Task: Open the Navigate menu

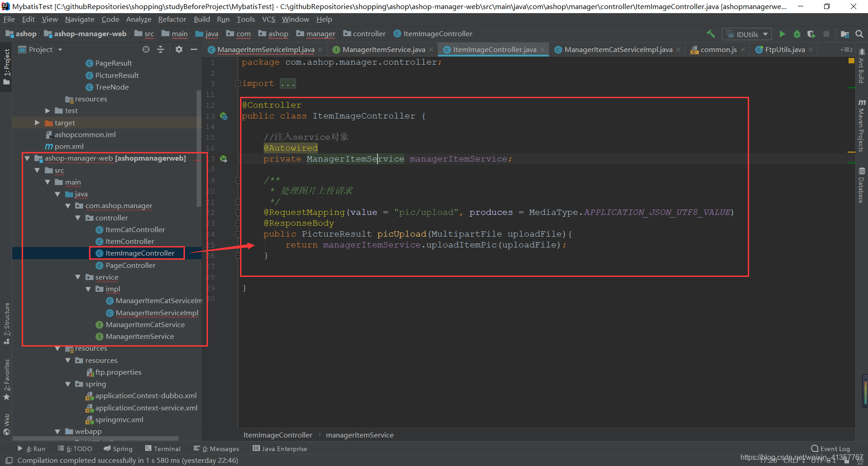Action: pyautogui.click(x=80, y=19)
